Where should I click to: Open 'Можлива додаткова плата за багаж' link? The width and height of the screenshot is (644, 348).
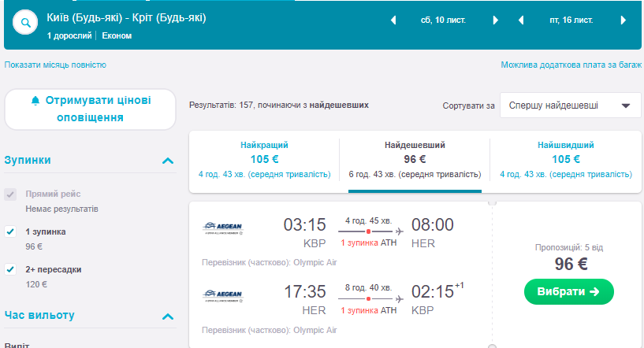571,65
